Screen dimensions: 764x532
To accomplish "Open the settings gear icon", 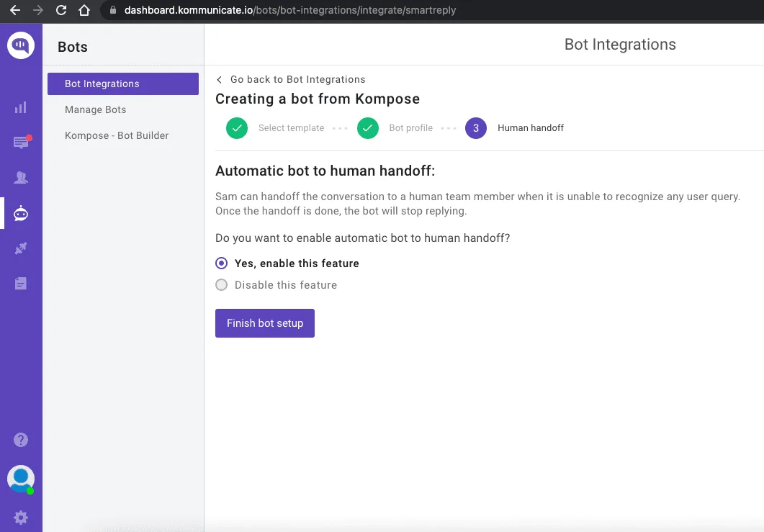I will [20, 517].
